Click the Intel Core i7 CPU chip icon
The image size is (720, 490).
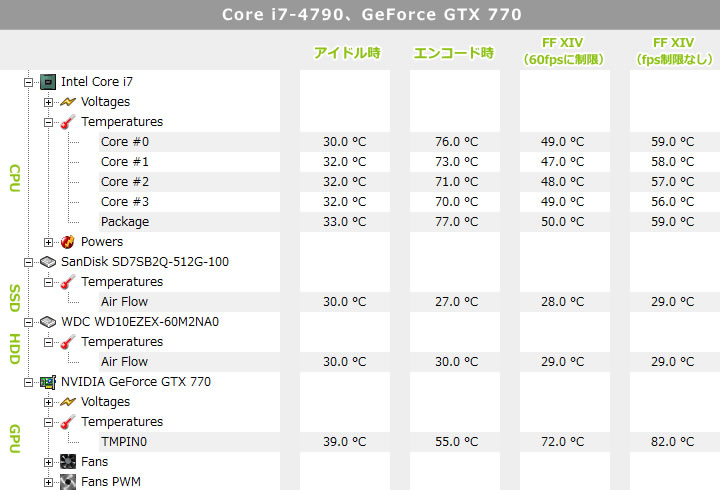coord(48,82)
